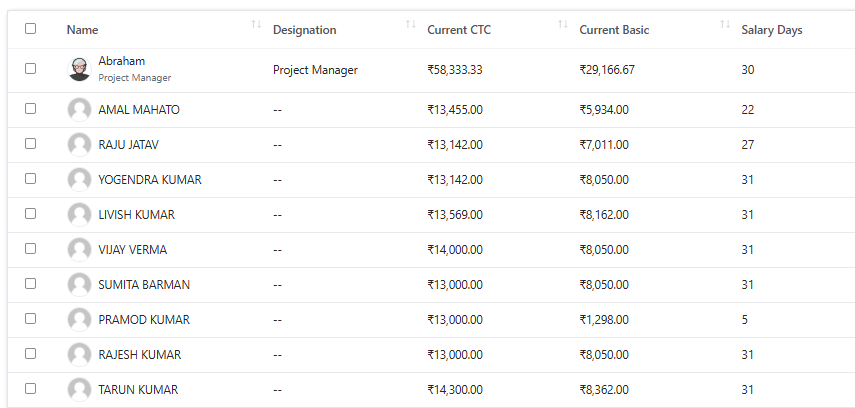Tick the checkbox beside RAJESH KUMAR
The width and height of the screenshot is (855, 408).
[30, 354]
